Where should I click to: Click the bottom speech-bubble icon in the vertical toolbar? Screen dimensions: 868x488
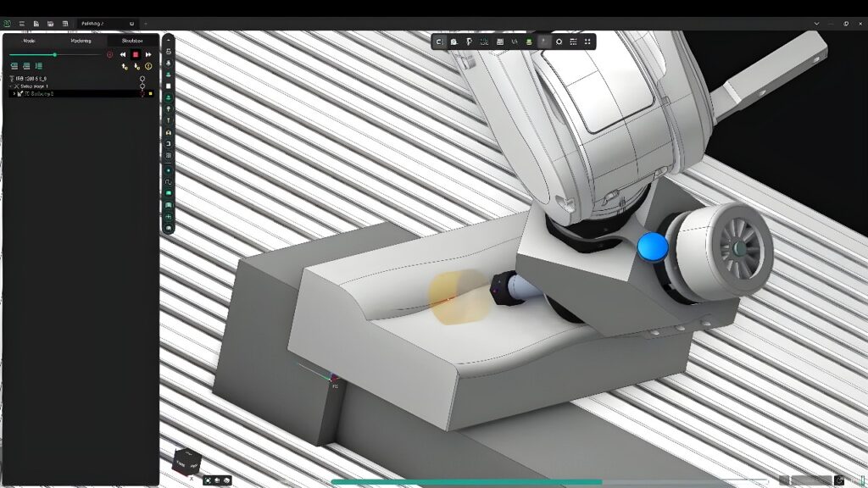click(x=169, y=229)
